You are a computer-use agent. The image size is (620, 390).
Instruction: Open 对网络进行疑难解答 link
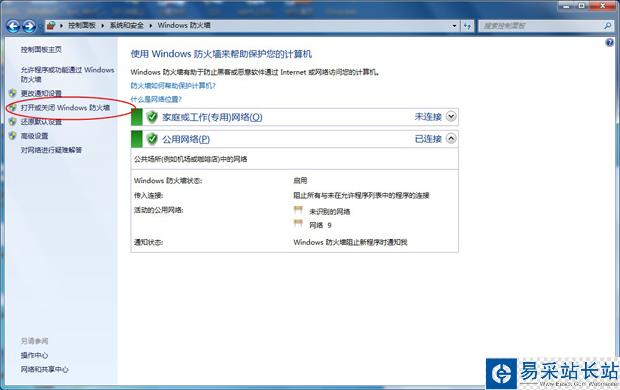click(51, 150)
